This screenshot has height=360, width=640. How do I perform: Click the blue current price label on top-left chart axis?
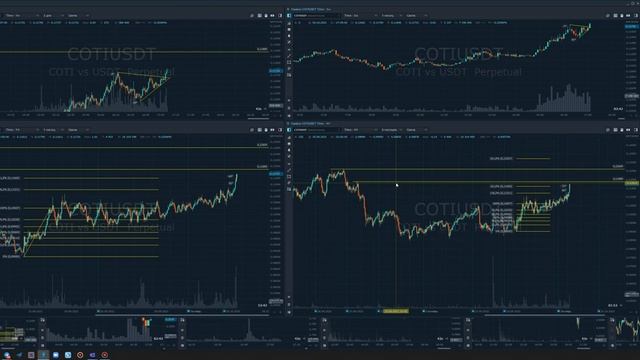point(276,71)
